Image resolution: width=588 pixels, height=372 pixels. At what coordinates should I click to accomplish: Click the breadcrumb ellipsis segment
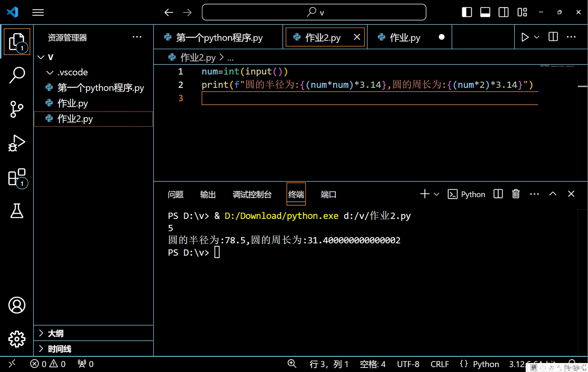point(230,58)
